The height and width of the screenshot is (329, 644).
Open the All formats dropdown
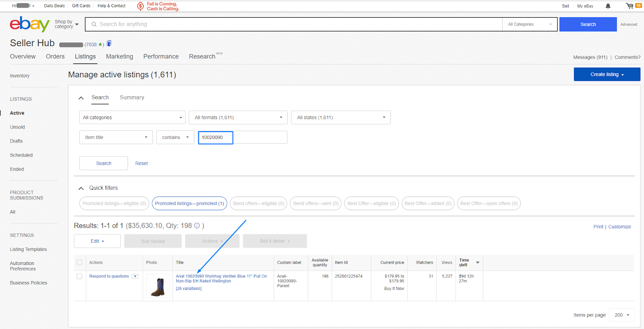point(238,118)
